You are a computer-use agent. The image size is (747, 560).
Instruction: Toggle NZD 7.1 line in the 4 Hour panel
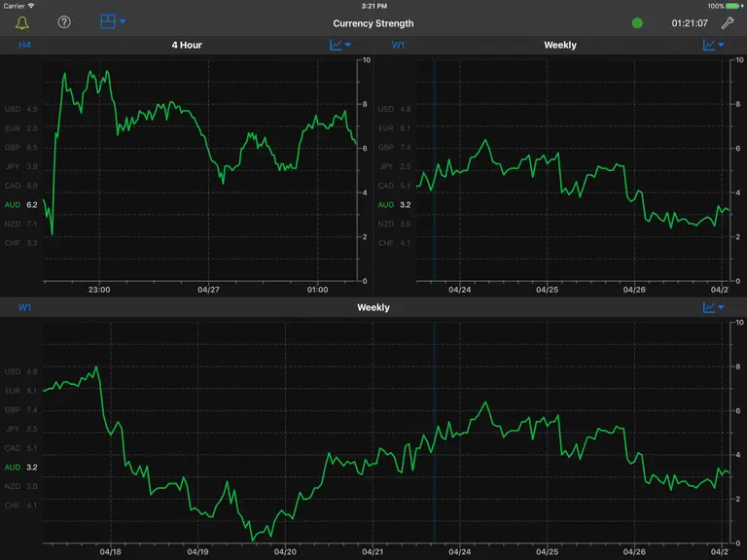tap(21, 224)
